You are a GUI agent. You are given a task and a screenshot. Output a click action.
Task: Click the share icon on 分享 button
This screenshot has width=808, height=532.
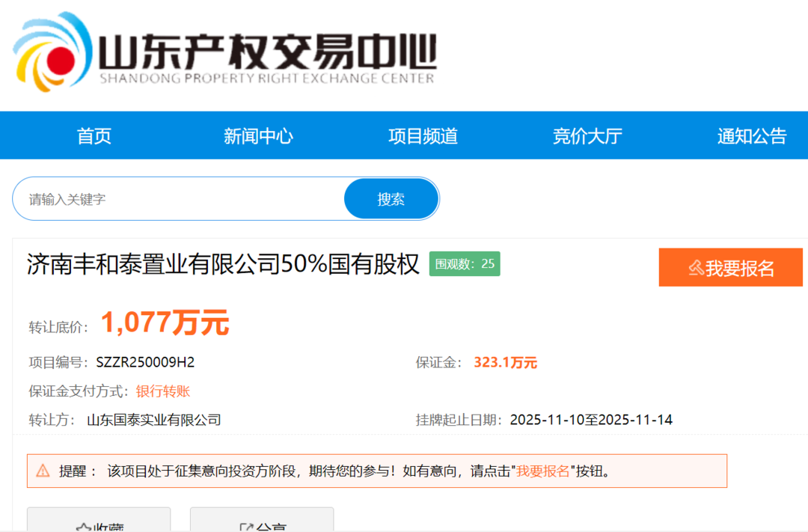(246, 527)
